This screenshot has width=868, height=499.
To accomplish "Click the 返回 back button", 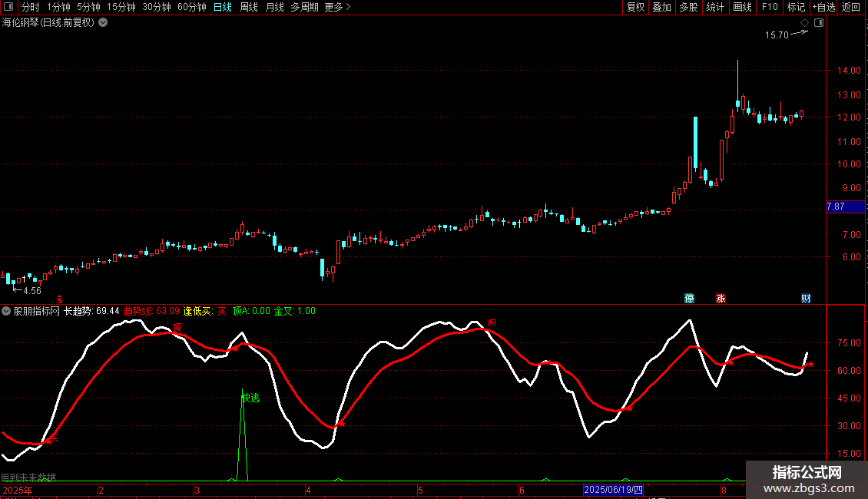I will click(851, 7).
